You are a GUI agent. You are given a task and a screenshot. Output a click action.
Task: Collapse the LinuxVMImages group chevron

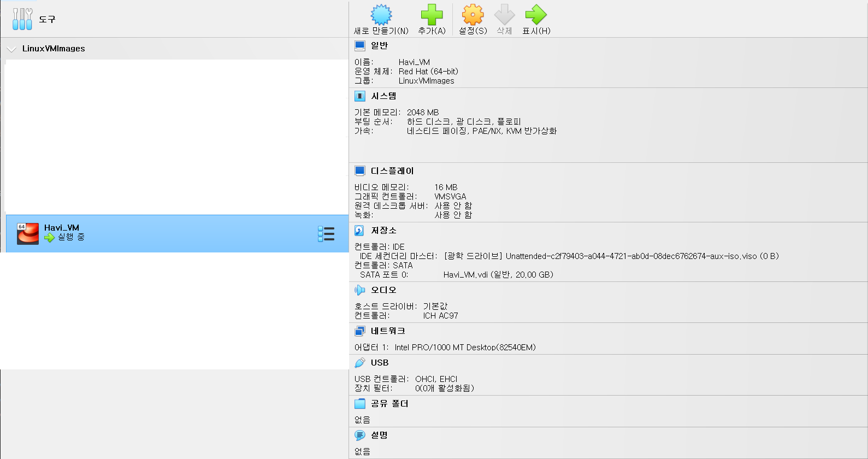[11, 49]
